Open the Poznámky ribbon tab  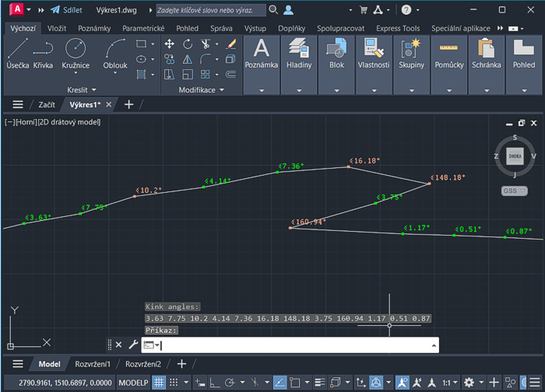click(x=94, y=28)
